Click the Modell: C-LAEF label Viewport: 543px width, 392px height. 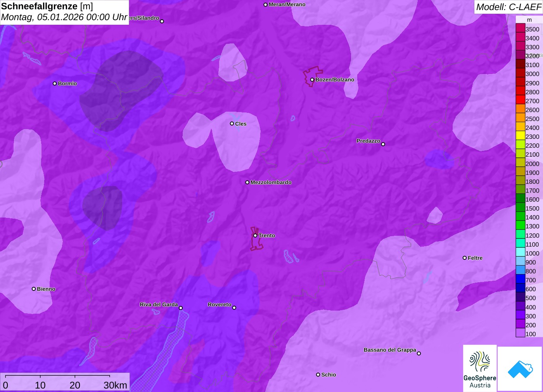pyautogui.click(x=508, y=7)
